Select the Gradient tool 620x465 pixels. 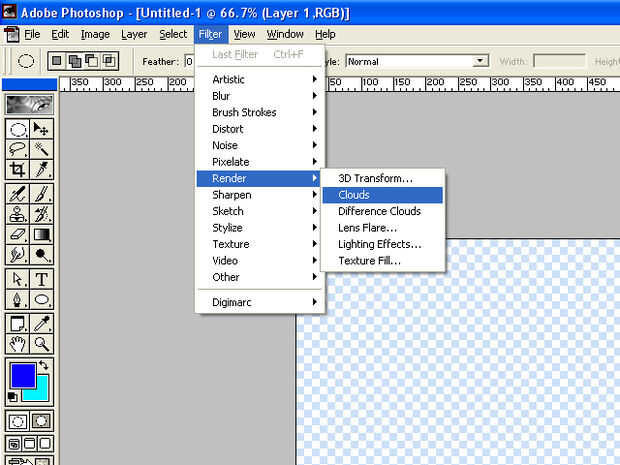click(41, 234)
